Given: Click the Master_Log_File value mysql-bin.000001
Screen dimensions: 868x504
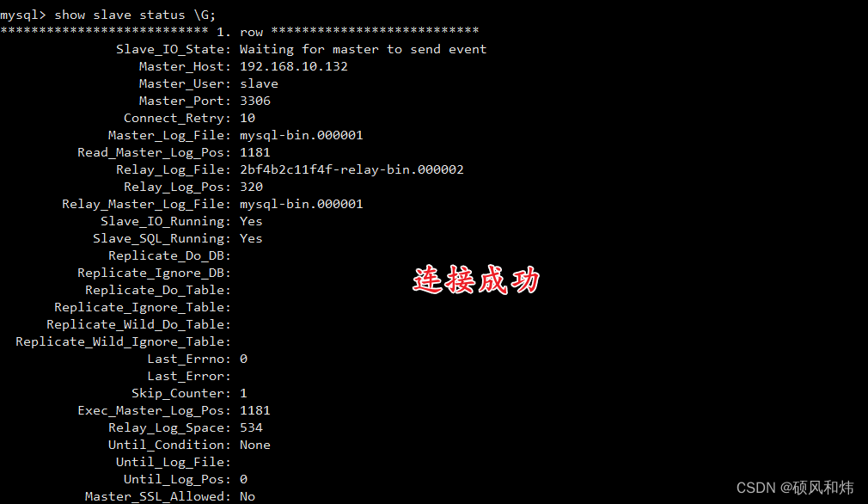Looking at the screenshot, I should [x=301, y=135].
